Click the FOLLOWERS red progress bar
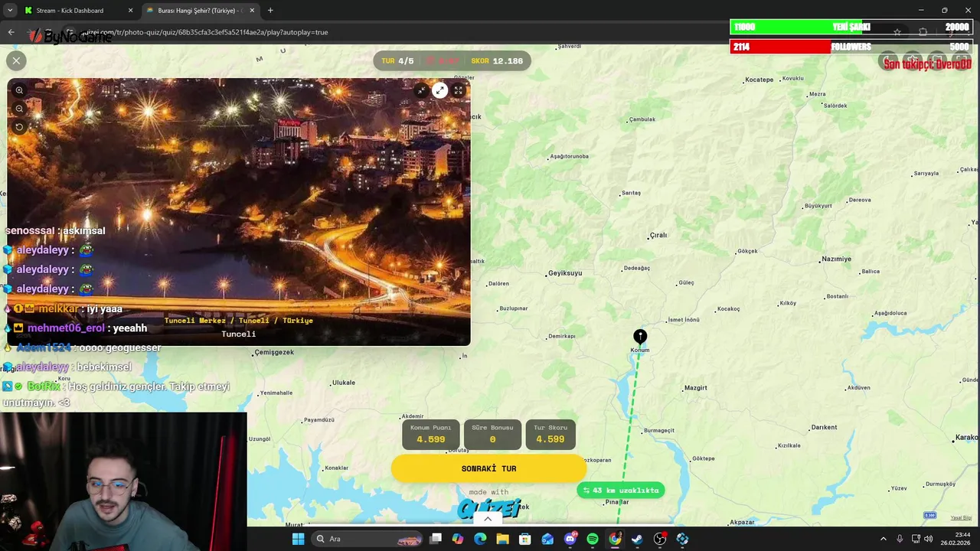This screenshot has height=551, width=980. pos(851,47)
